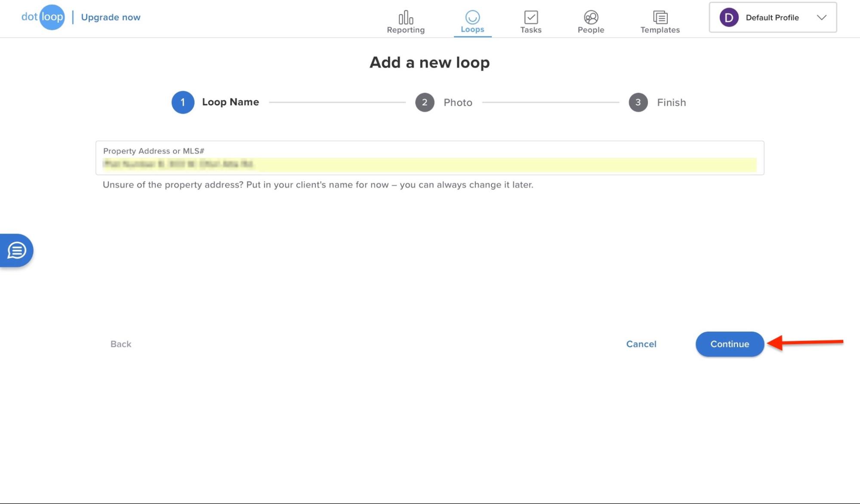Viewport: 860px width, 504px height.
Task: Jump to step 2 Photo
Action: point(425,102)
